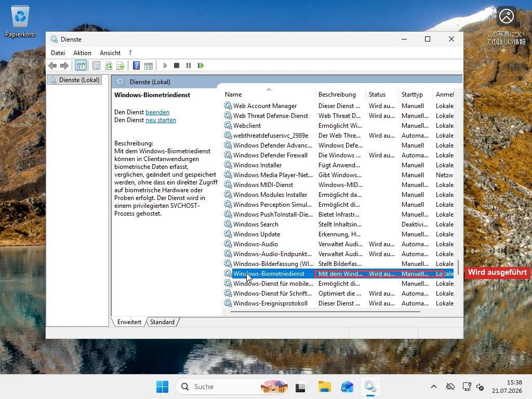The height and width of the screenshot is (399, 532).
Task: Open the Properties toolbar icon
Action: [96, 65]
